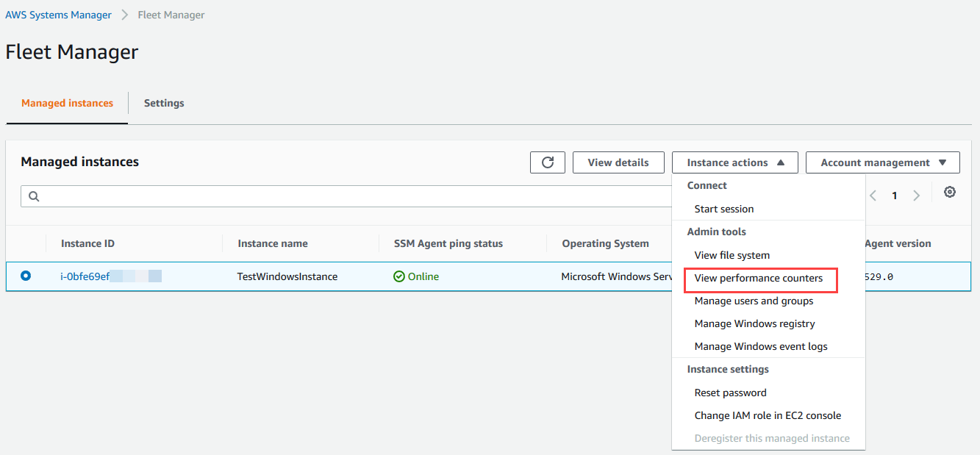Click the Agent version column header
This screenshot has width=980, height=455.
tap(898, 243)
